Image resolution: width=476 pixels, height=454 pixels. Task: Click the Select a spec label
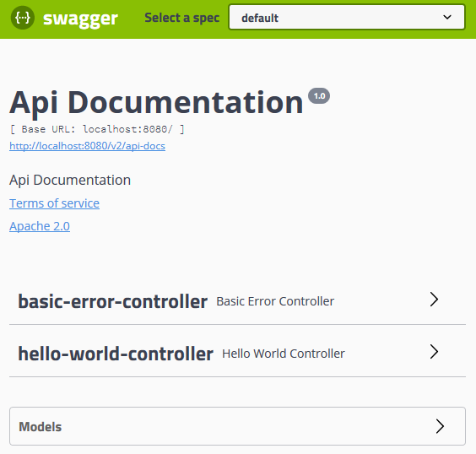pyautogui.click(x=181, y=18)
